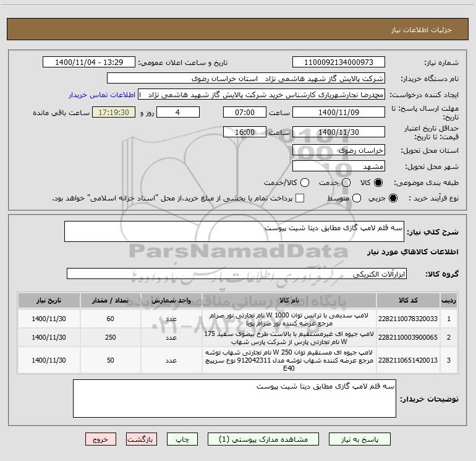Click the buyer organization name field

click(x=246, y=78)
